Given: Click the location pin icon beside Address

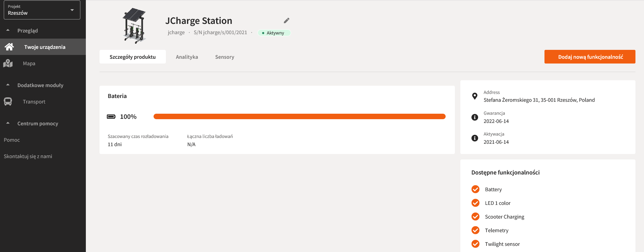Looking at the screenshot, I should point(475,96).
